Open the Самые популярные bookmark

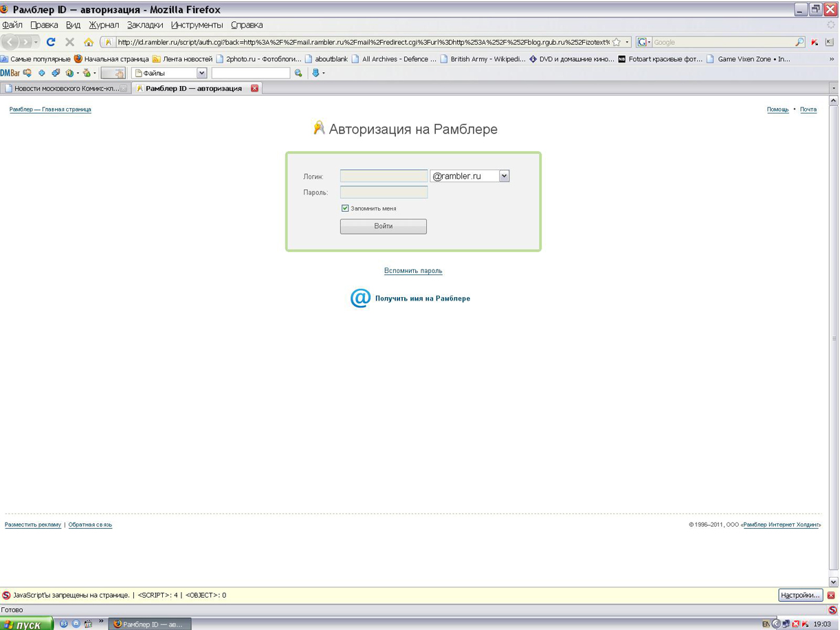point(36,59)
